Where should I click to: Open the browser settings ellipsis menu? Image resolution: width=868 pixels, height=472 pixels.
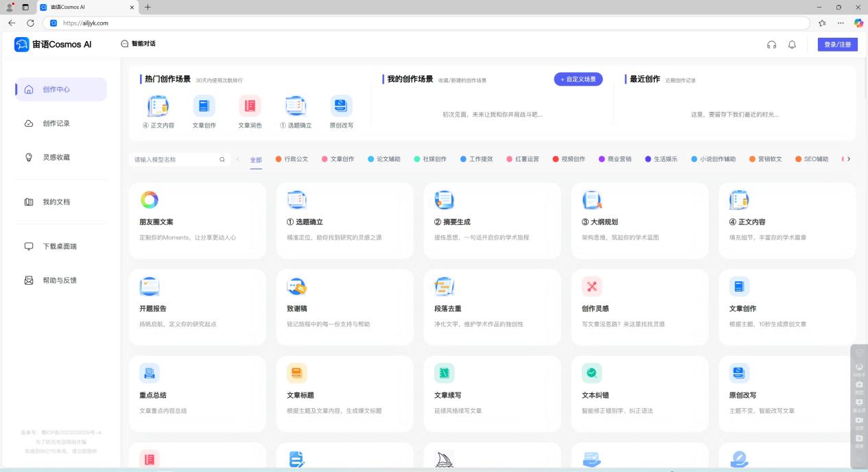coord(841,23)
